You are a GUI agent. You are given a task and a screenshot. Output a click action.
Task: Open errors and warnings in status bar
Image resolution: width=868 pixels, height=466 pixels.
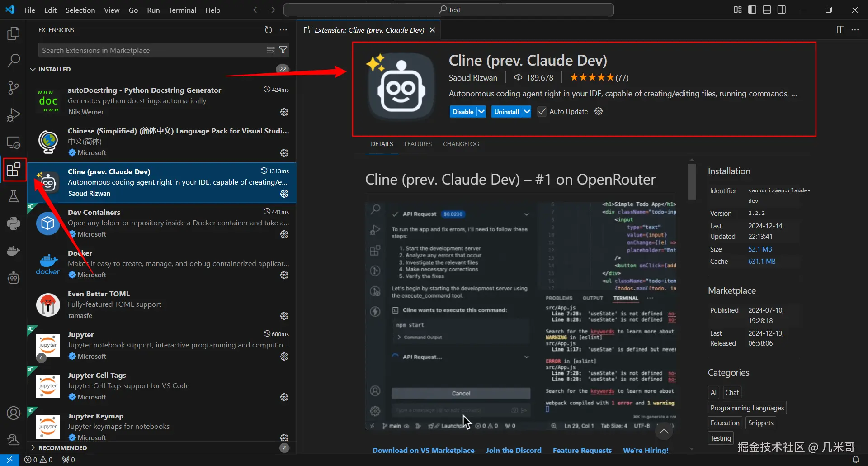(39, 460)
